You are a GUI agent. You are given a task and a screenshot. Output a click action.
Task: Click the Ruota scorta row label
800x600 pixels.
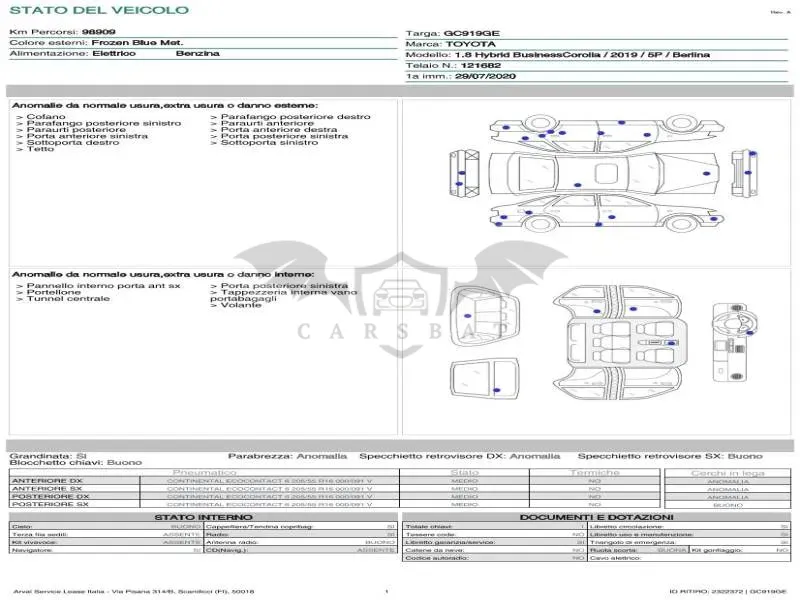click(x=614, y=551)
